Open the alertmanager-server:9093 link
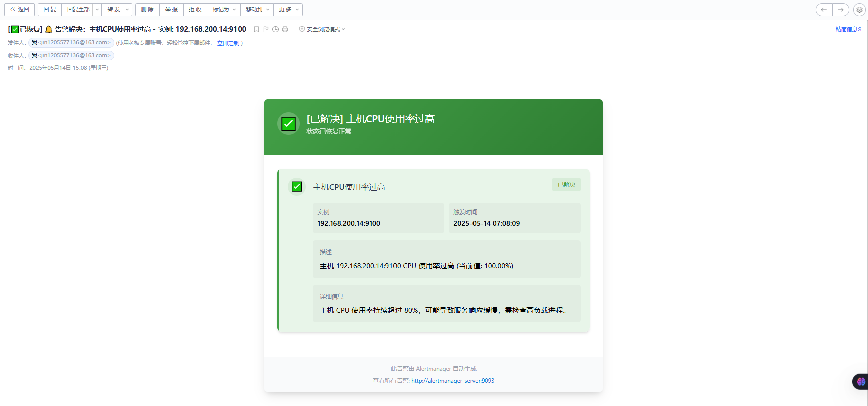The image size is (868, 406). [452, 381]
